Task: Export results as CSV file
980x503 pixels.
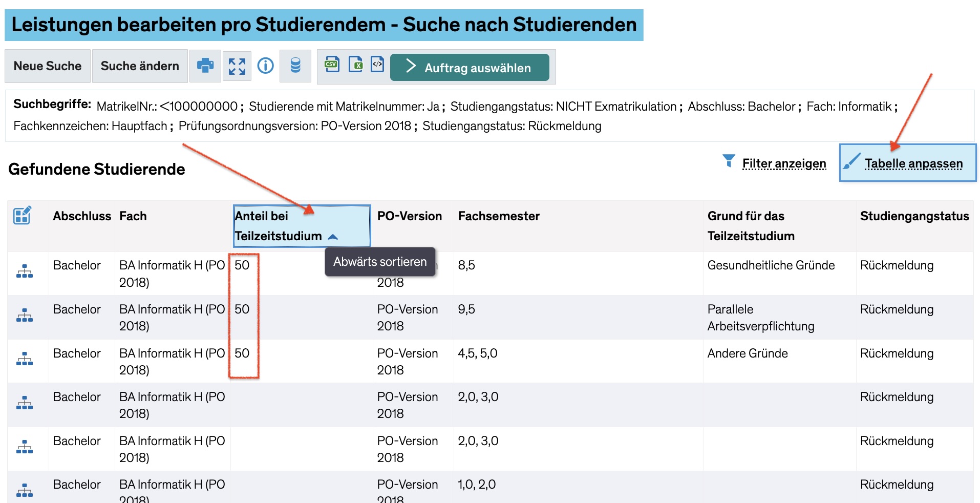Action: [x=332, y=65]
